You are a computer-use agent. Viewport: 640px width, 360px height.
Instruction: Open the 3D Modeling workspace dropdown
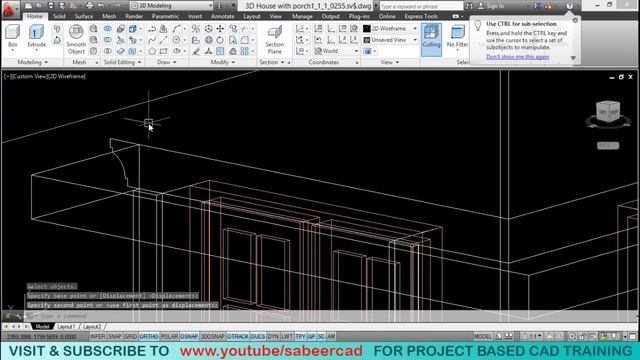171,6
